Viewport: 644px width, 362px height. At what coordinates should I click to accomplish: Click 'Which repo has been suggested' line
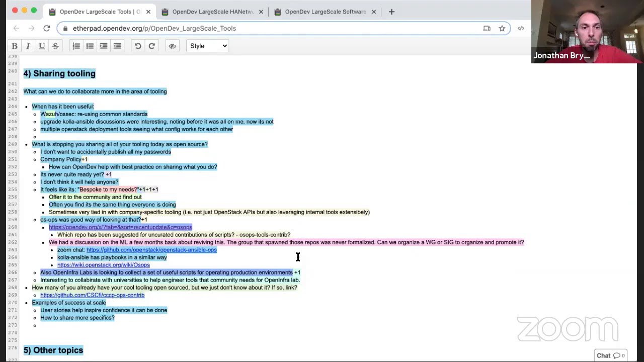174,235
